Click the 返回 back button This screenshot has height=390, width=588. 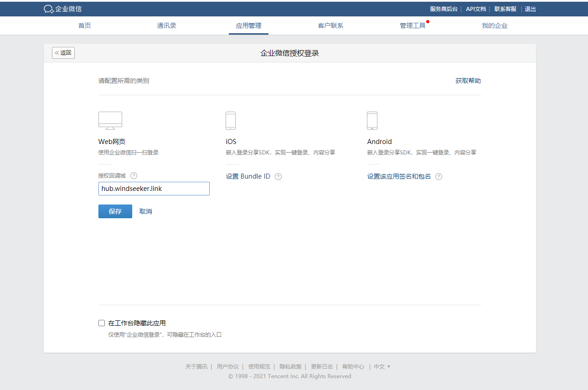coord(63,53)
